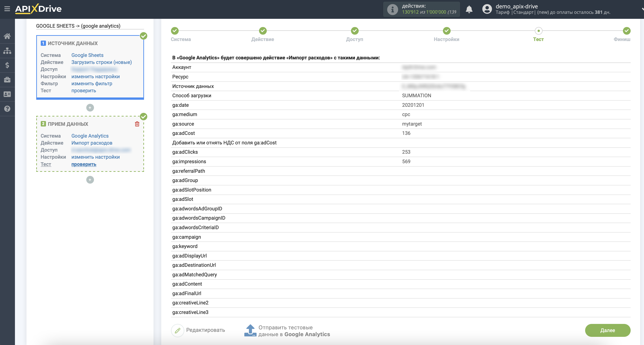
Task: Click the data source completed checkmark
Action: [x=144, y=36]
